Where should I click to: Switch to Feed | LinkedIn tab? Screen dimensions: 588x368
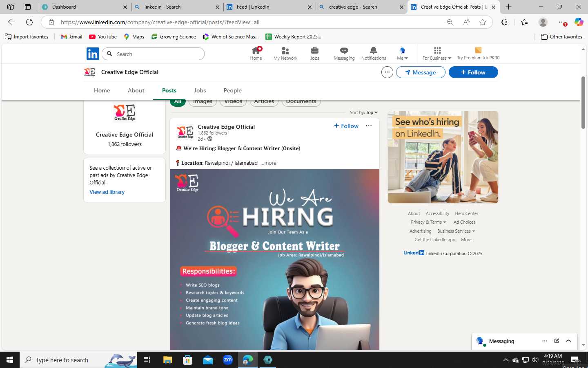[269, 7]
